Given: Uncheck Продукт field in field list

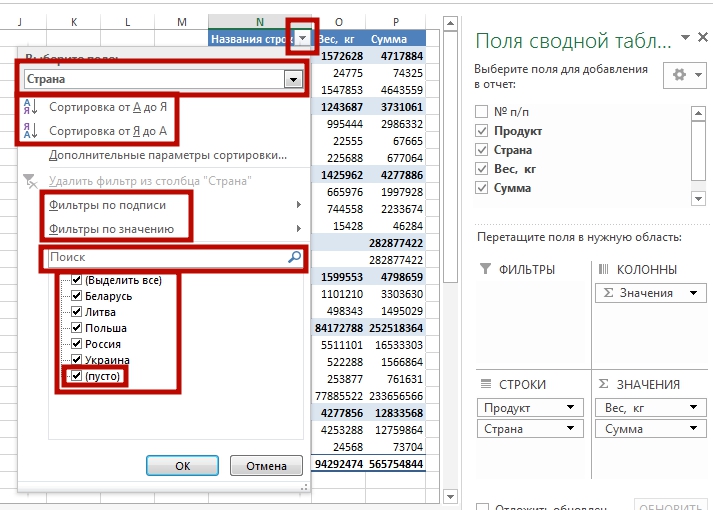Looking at the screenshot, I should coord(483,131).
